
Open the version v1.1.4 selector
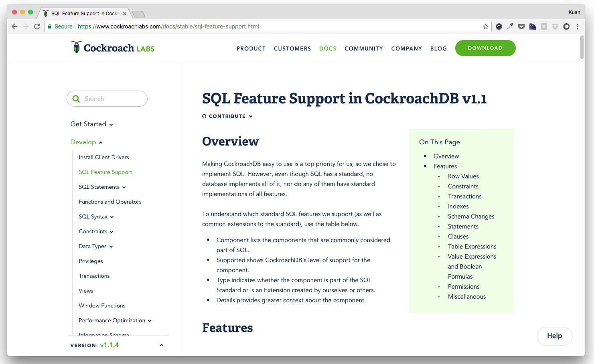tap(117, 345)
